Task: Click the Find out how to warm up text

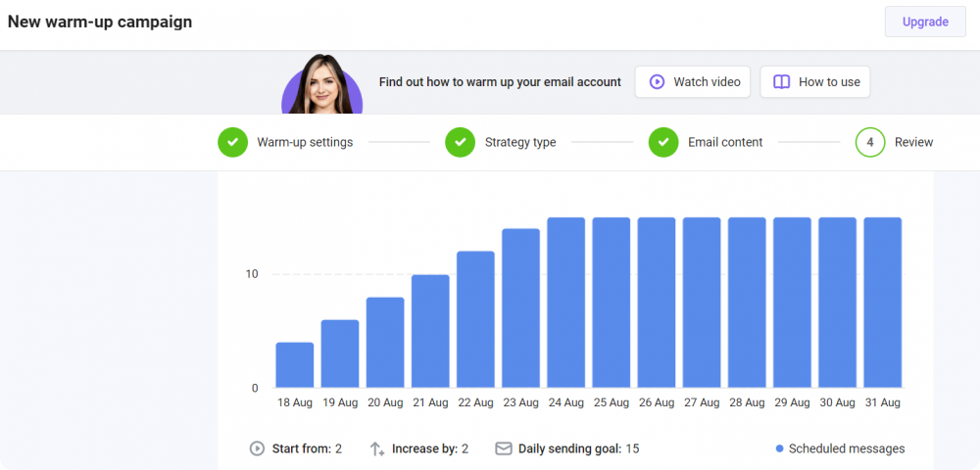Action: click(x=500, y=82)
